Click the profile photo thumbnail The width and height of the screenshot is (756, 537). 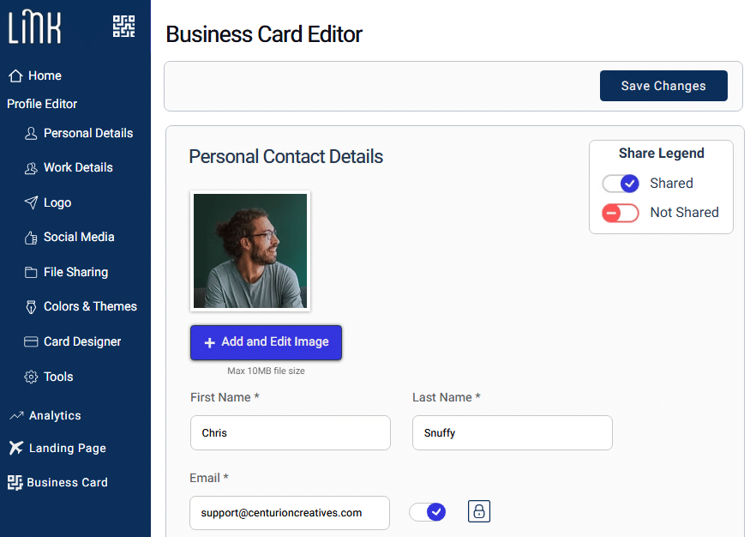(249, 250)
